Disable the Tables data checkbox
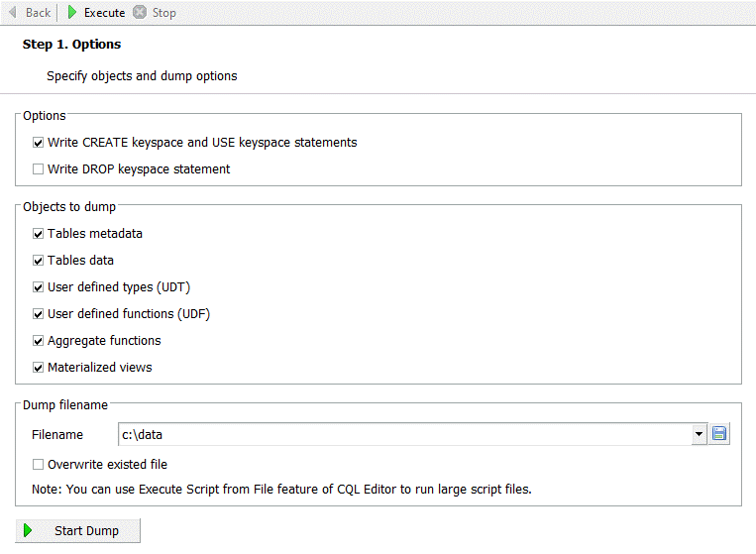This screenshot has width=756, height=554. [x=39, y=261]
